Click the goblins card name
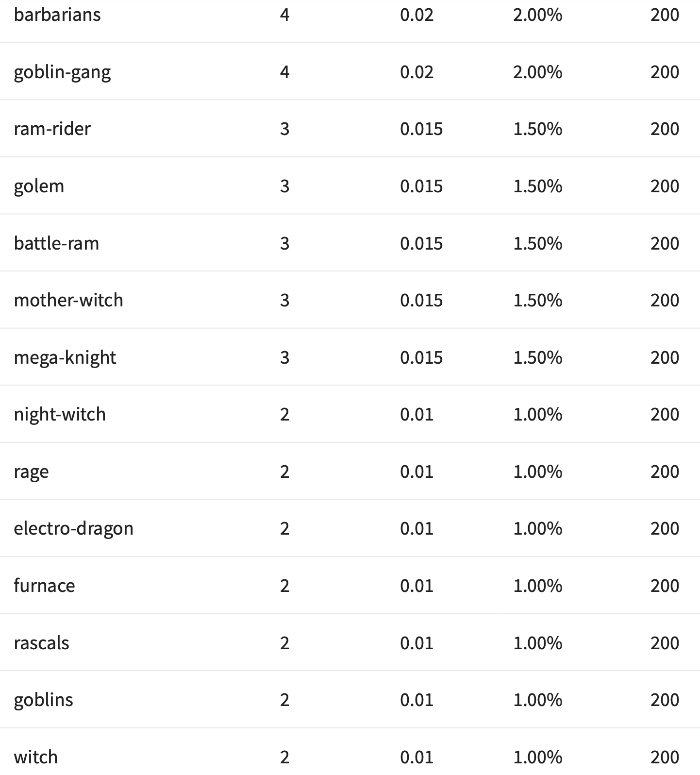This screenshot has height=775, width=700. [x=43, y=700]
